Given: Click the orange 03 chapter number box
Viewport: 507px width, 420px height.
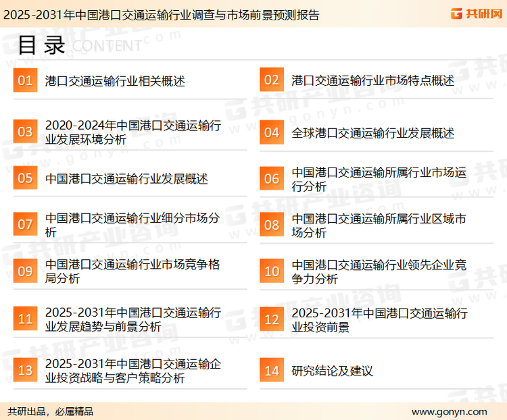Looking at the screenshot, I should [25, 132].
